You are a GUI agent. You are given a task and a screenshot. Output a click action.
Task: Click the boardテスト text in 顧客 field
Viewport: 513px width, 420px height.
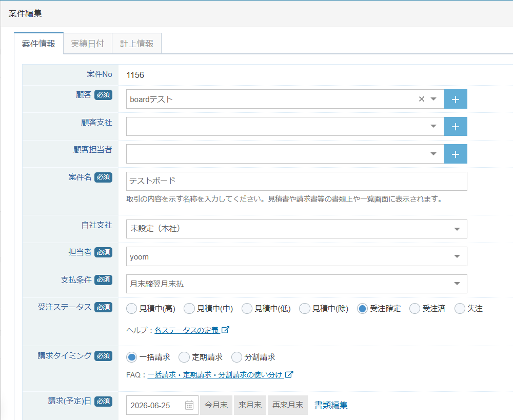151,99
